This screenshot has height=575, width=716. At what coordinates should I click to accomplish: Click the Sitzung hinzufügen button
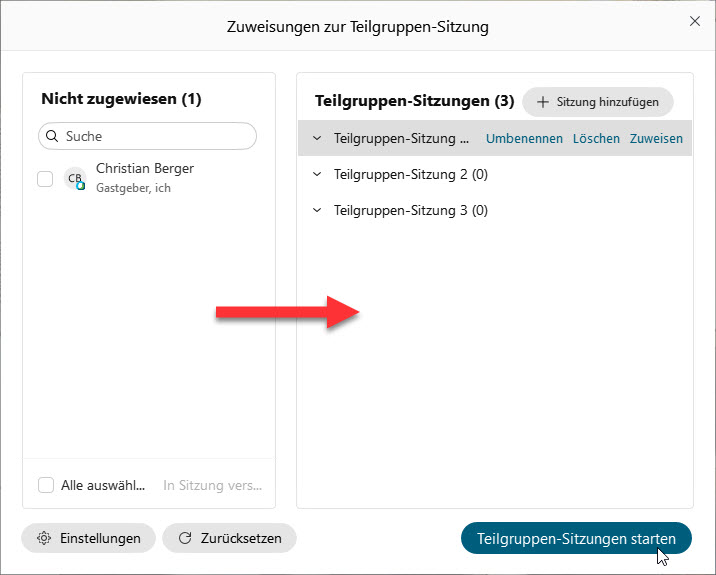coord(598,102)
